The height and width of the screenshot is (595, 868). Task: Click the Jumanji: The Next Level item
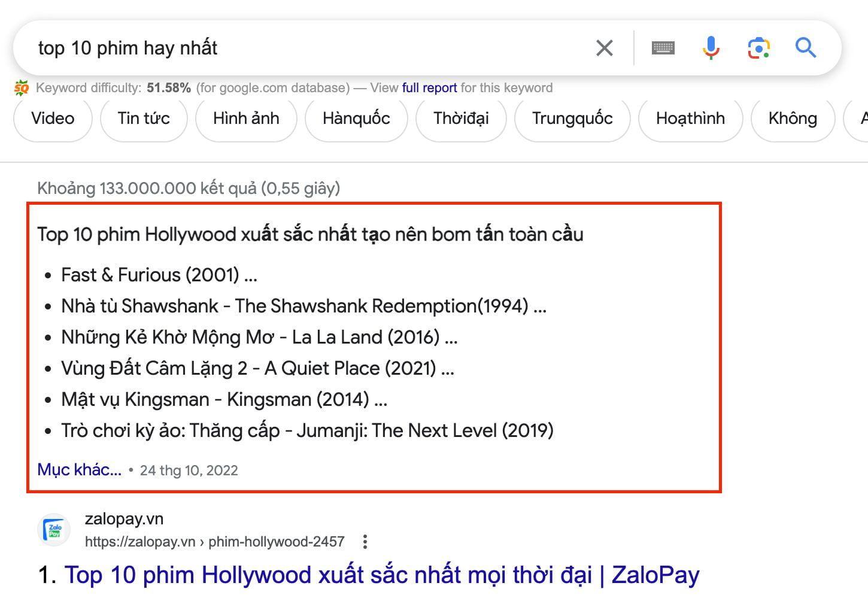(307, 430)
